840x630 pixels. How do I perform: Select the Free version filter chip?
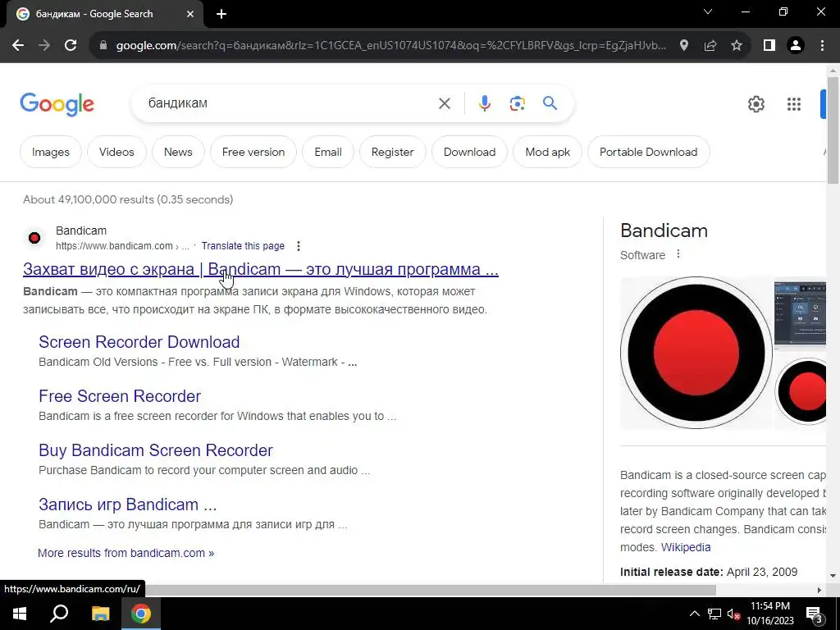(x=253, y=152)
